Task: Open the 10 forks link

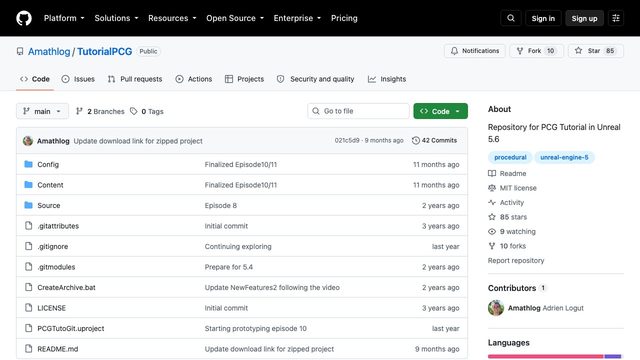Action: pos(513,246)
